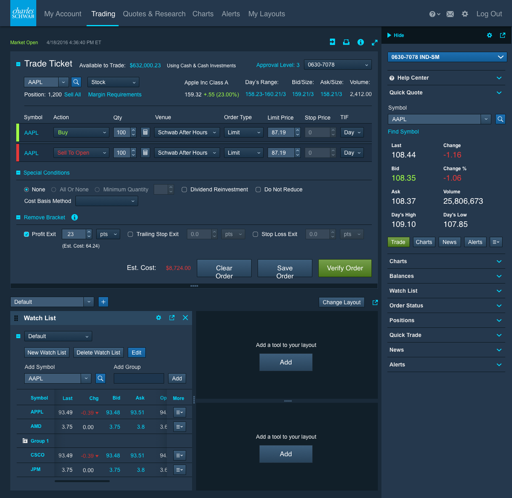Open More menu for APPL row
Viewport: 512px width, 498px height.
pyautogui.click(x=180, y=412)
